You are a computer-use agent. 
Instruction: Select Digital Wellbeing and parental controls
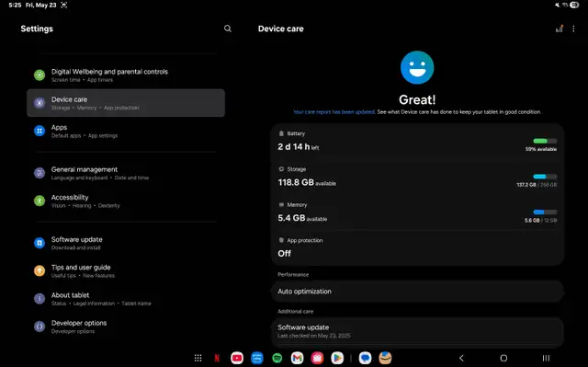[126, 75]
